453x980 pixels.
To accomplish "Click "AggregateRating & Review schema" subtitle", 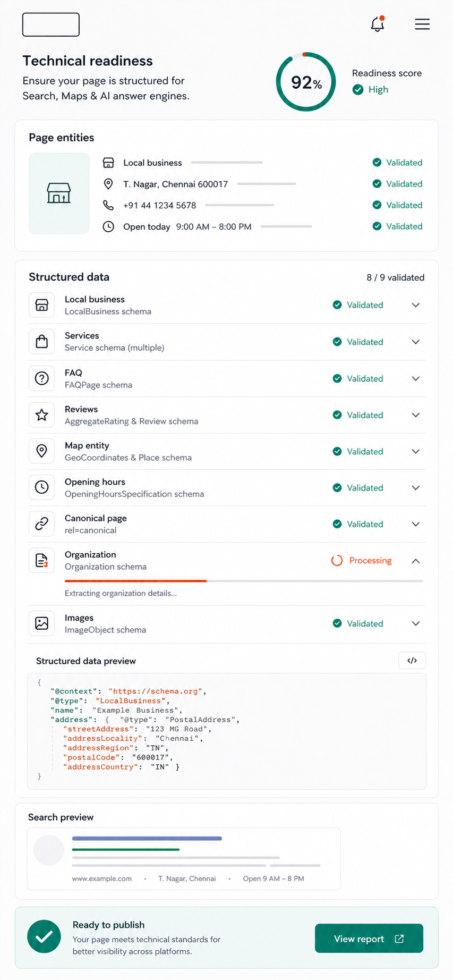I will [x=131, y=421].
